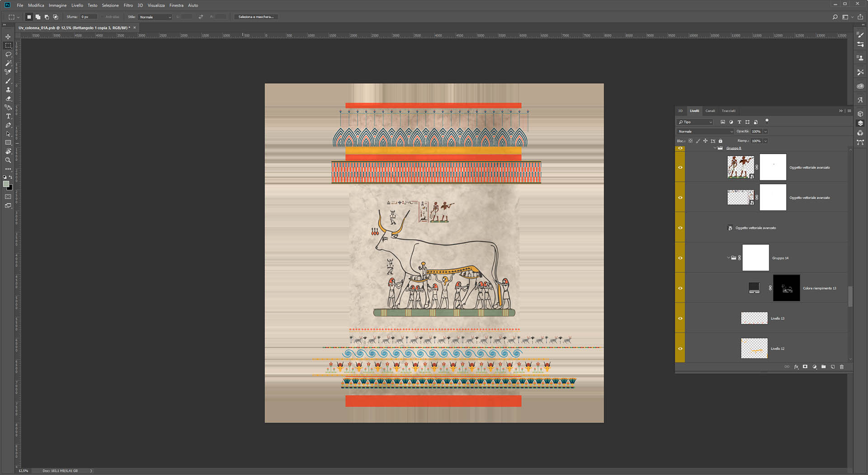Screen dimensions: 868x475
Task: Open the Finestra menu
Action: (x=176, y=5)
